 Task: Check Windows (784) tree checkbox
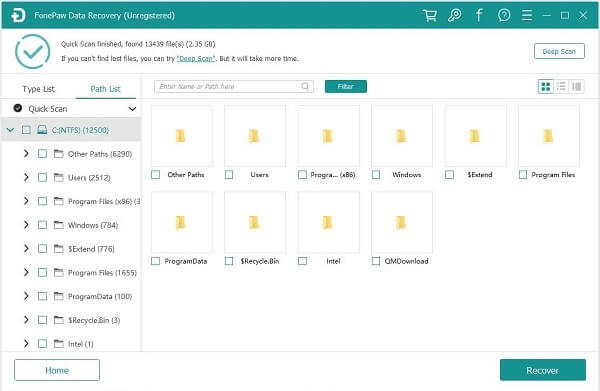(42, 225)
